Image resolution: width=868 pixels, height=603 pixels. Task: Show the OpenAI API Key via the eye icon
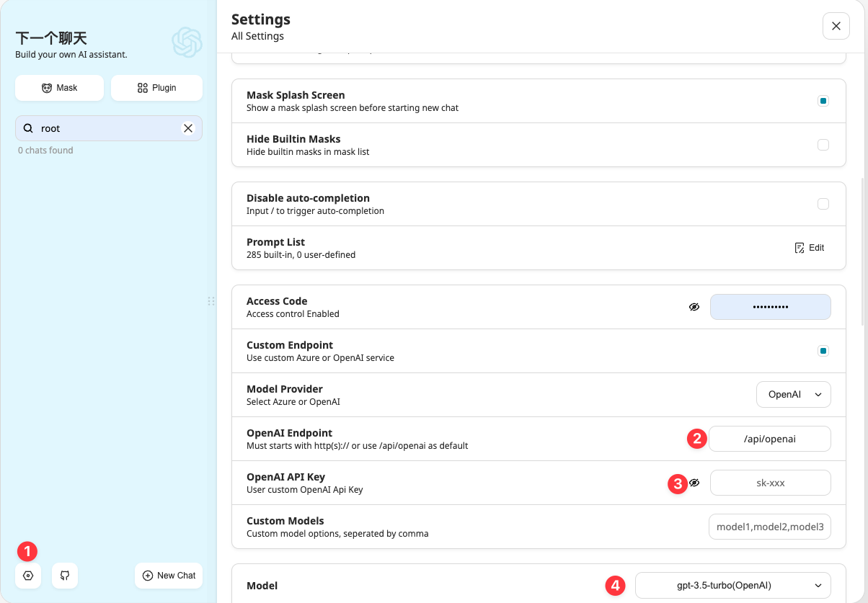coord(694,483)
